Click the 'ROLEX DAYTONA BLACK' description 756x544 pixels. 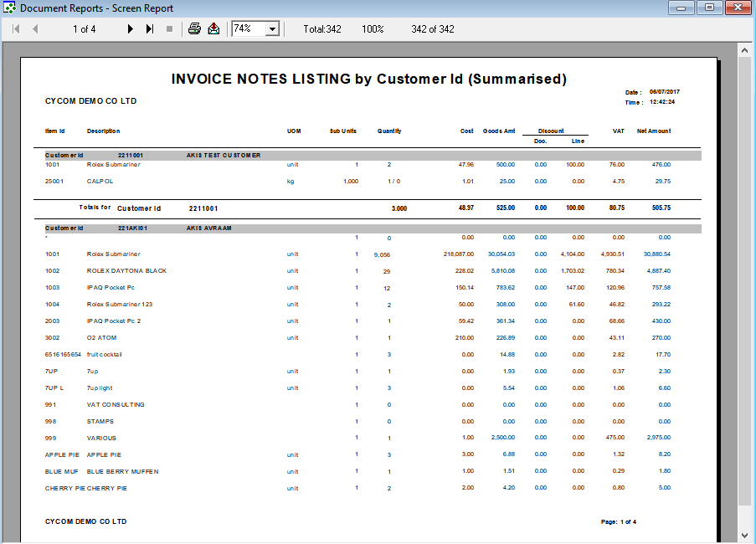pyautogui.click(x=126, y=271)
